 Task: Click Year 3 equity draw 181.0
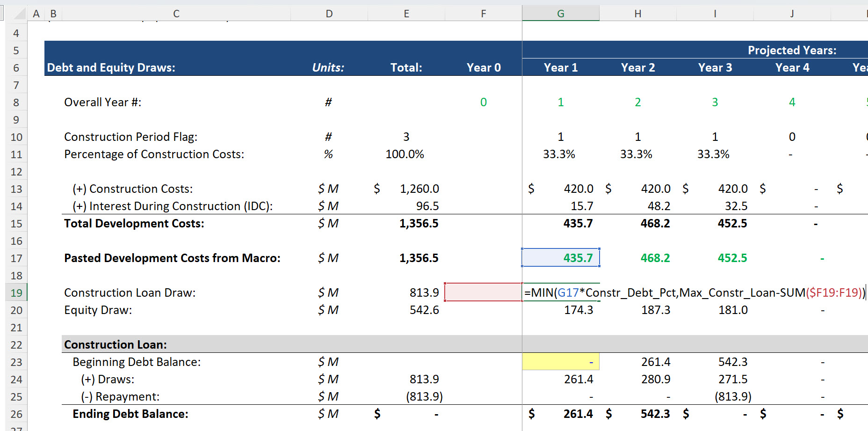coord(733,310)
